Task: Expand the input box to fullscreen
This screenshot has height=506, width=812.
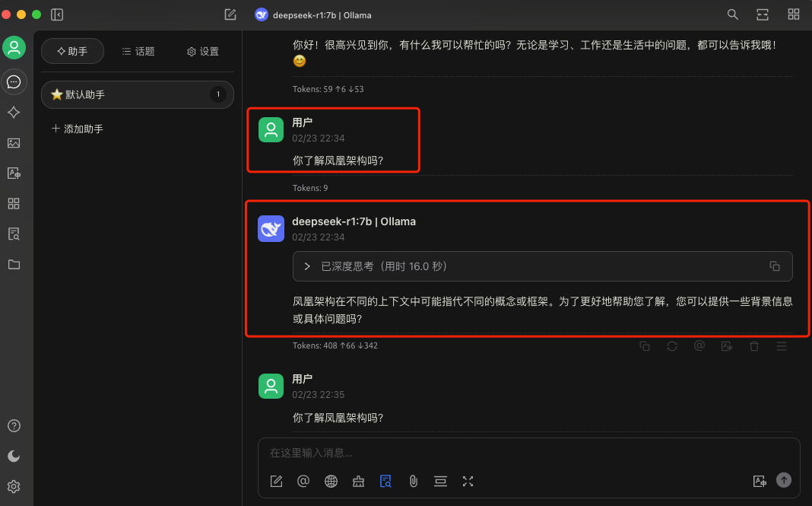Action: point(468,482)
